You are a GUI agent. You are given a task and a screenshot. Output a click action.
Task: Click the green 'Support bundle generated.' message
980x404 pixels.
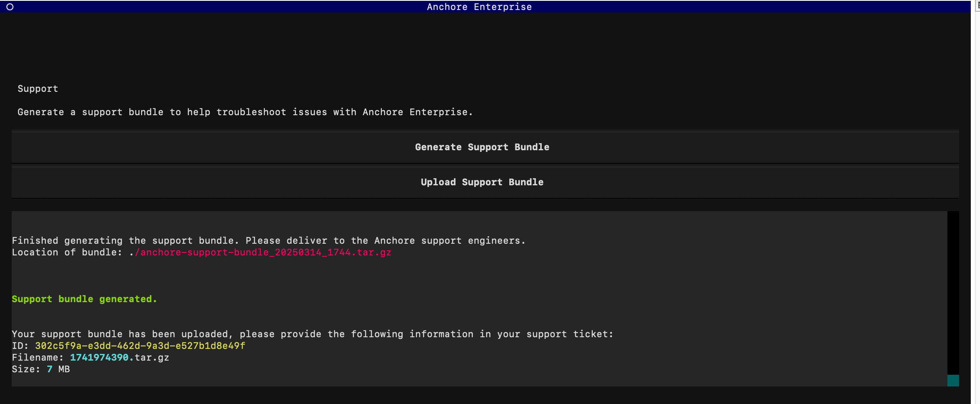[x=84, y=299]
